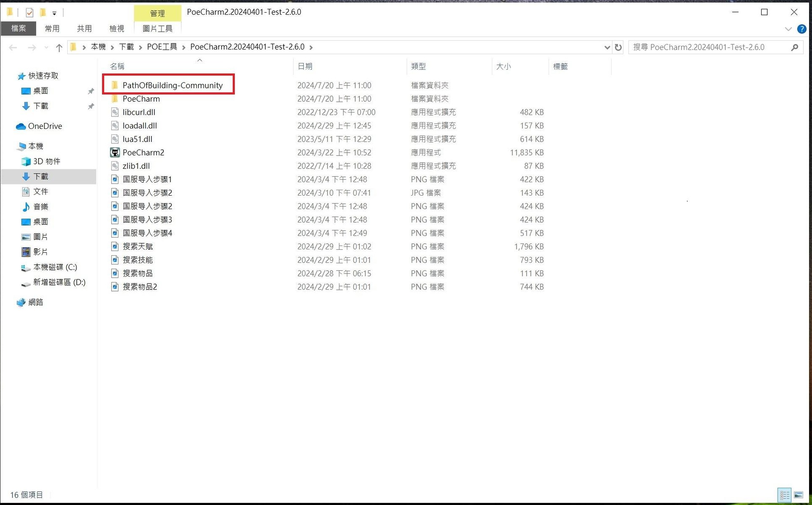This screenshot has width=812, height=505.
Task: Go up one folder level arrow
Action: click(x=59, y=48)
